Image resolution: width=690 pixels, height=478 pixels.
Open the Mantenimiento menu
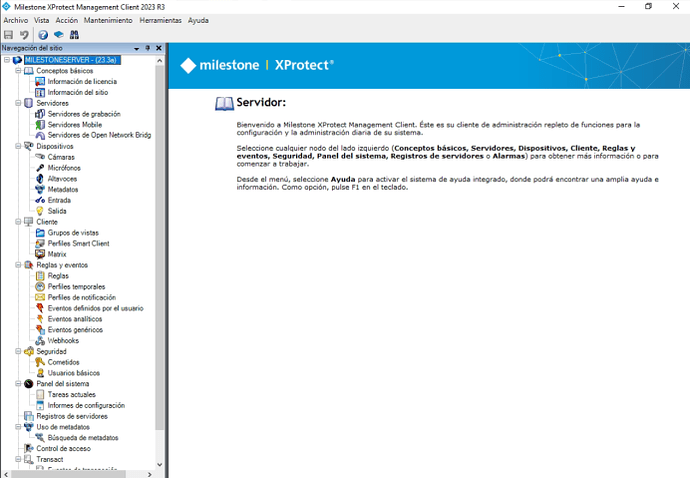pos(108,20)
